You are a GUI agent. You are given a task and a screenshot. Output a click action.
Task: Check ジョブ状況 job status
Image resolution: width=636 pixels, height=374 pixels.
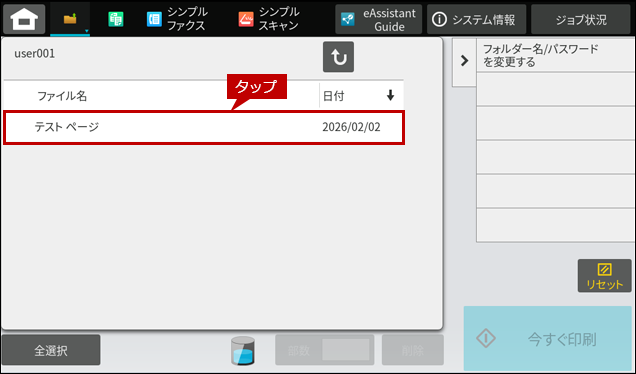(x=581, y=19)
